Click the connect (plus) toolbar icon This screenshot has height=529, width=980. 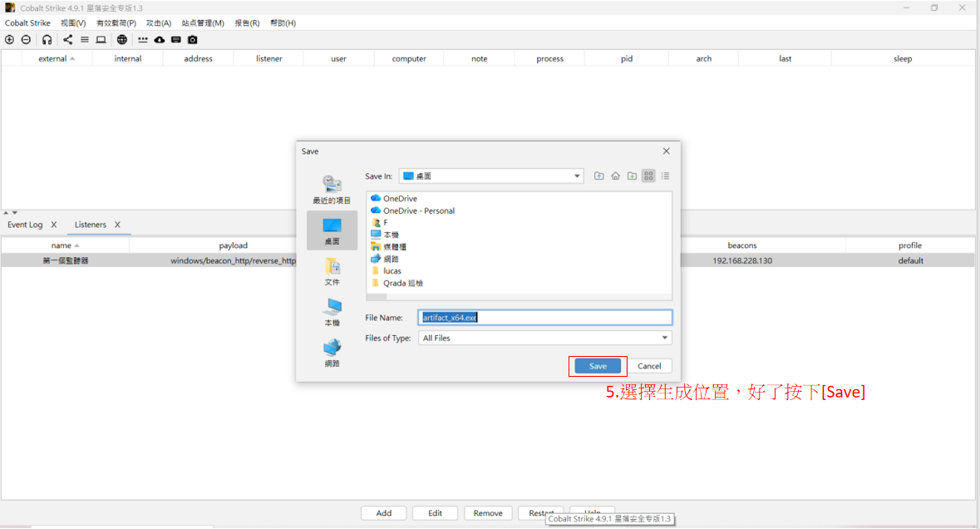(9, 39)
